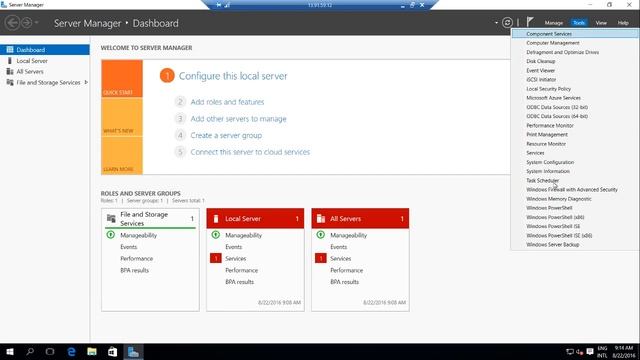Select the Learn More tile
640x360 pixels.
122,155
